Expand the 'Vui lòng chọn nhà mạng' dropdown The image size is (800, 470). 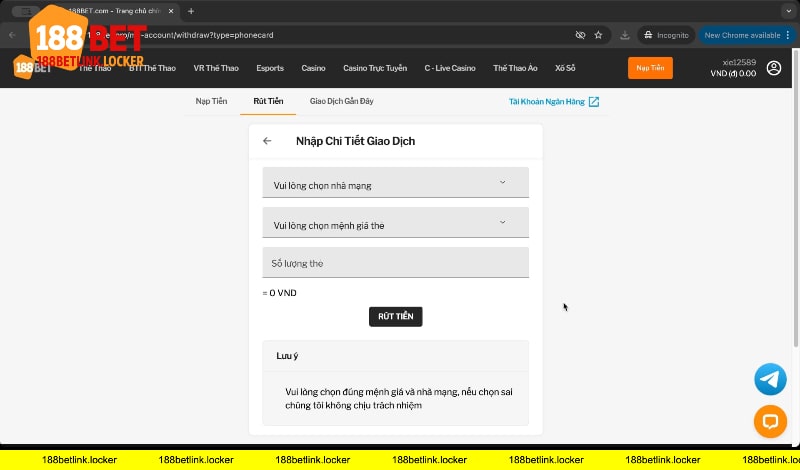(395, 184)
